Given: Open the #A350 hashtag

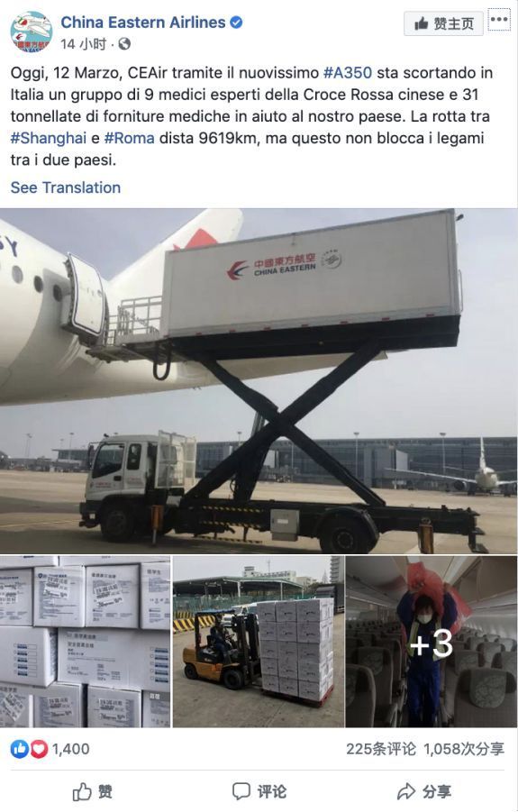Looking at the screenshot, I should (348, 72).
